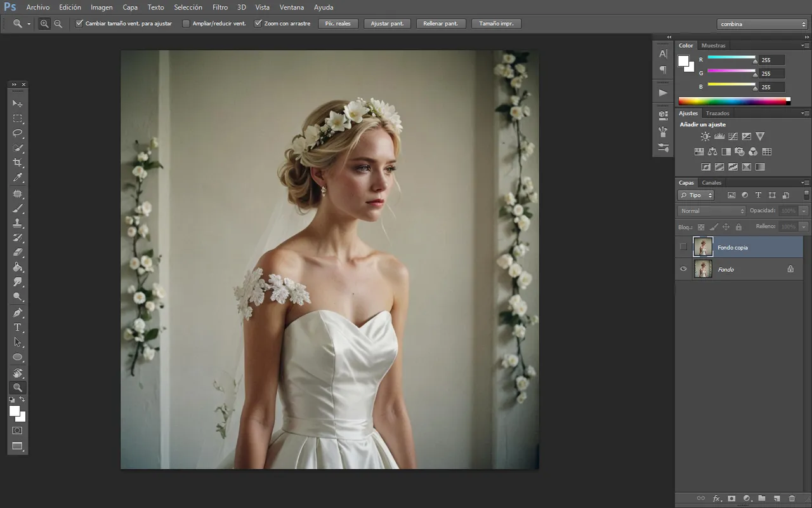Toggle lock all padlock in Bloq. row

(739, 227)
